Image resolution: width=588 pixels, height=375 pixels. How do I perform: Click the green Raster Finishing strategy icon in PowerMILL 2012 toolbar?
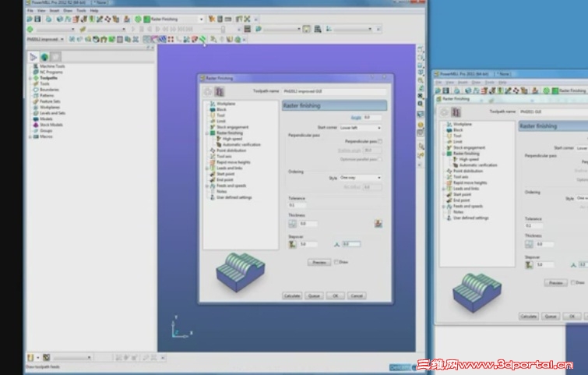tap(147, 19)
